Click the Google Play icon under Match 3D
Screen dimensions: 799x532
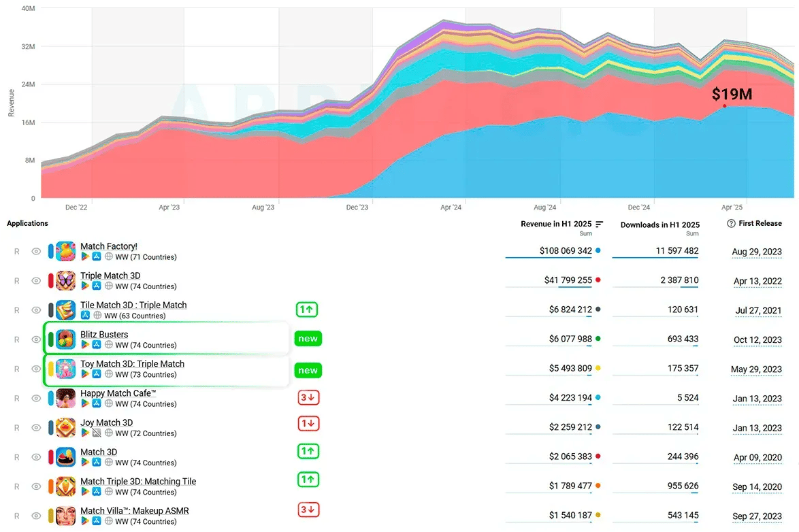85,463
